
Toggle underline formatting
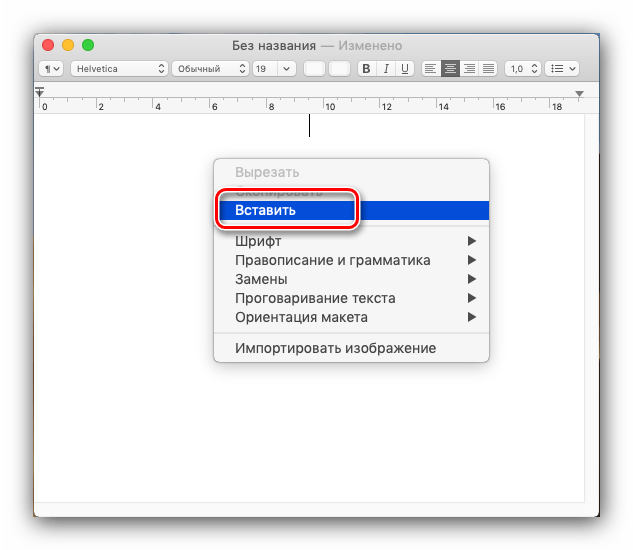tap(405, 69)
